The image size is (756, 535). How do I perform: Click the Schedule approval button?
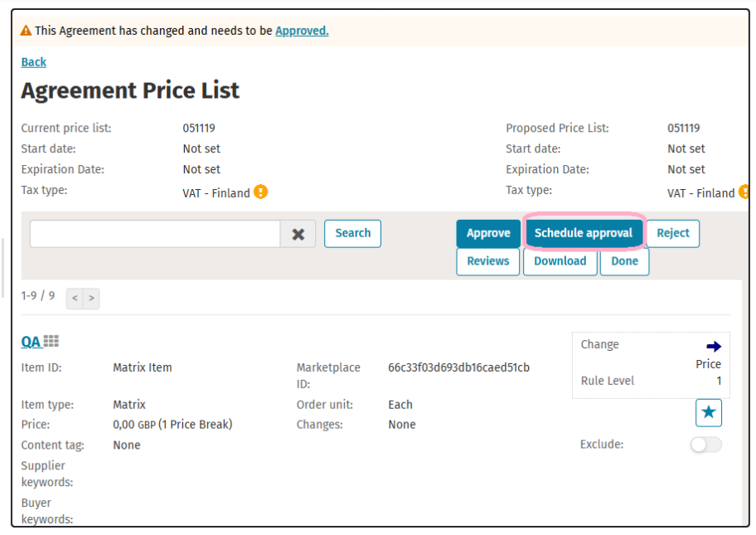pyautogui.click(x=584, y=233)
